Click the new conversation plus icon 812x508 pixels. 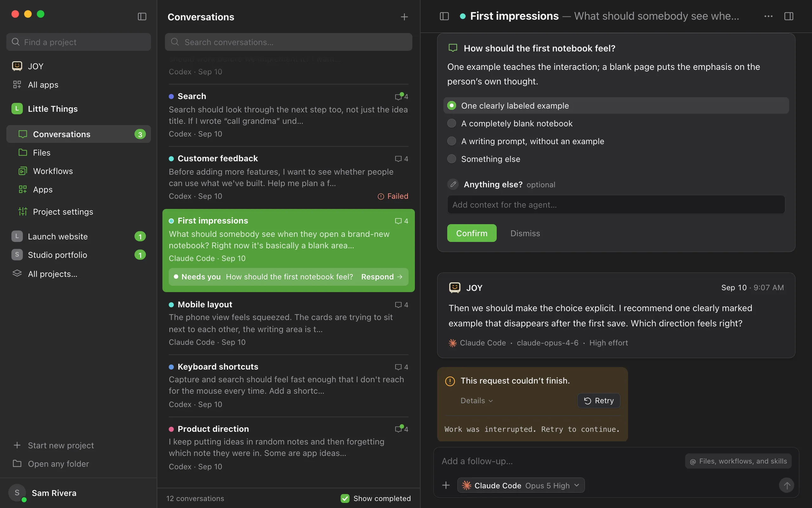click(x=404, y=17)
